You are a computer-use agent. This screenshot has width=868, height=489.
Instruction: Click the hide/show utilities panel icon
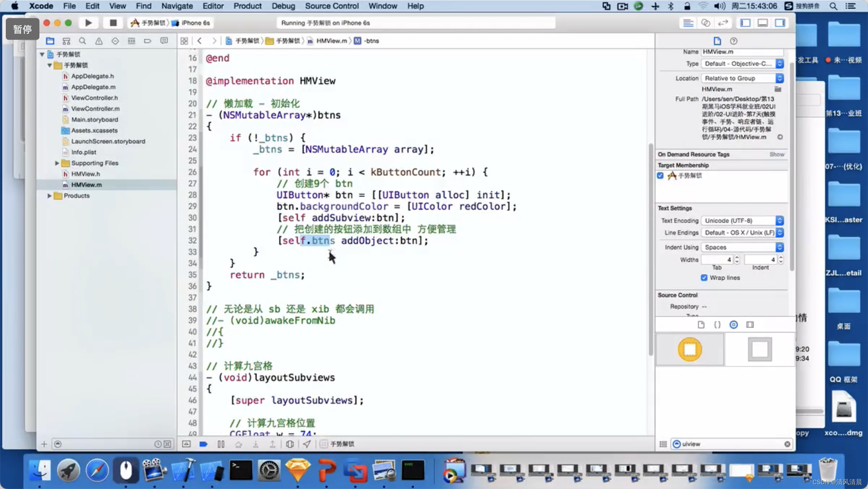[780, 23]
